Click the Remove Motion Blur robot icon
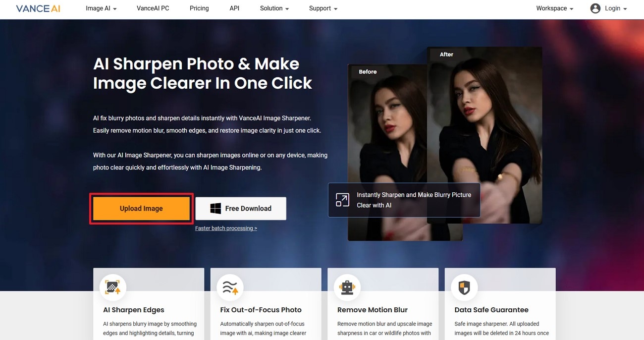The image size is (644, 340). (x=347, y=287)
